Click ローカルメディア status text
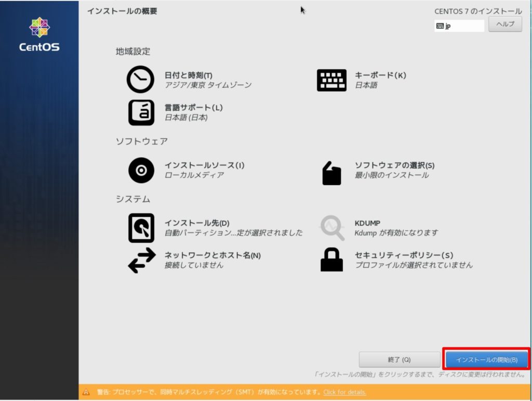 (x=194, y=175)
